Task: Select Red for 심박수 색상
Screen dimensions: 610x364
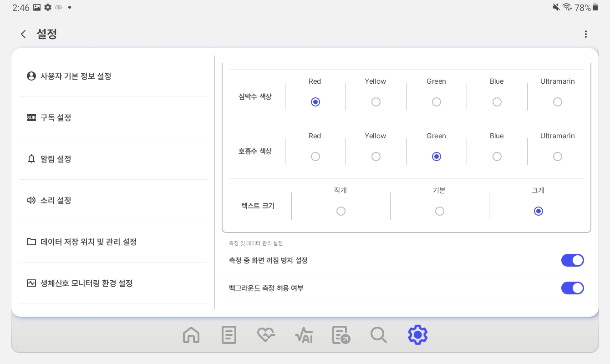Action: (315, 102)
